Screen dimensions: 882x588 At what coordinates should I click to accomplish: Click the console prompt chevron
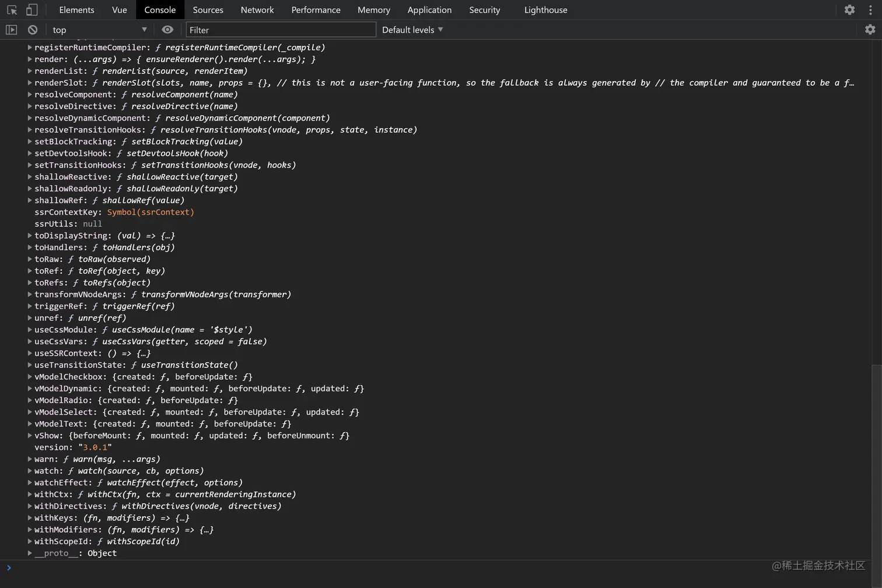click(x=9, y=568)
